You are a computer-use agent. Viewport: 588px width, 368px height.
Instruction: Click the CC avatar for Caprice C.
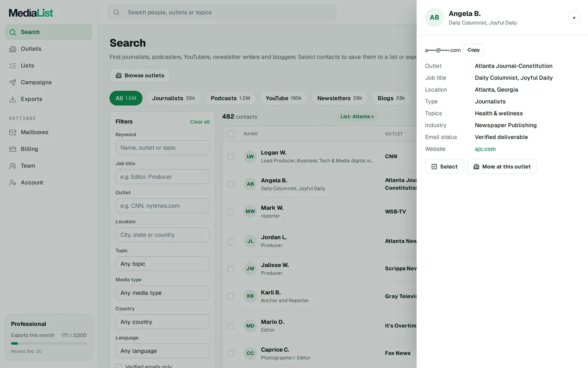(250, 353)
